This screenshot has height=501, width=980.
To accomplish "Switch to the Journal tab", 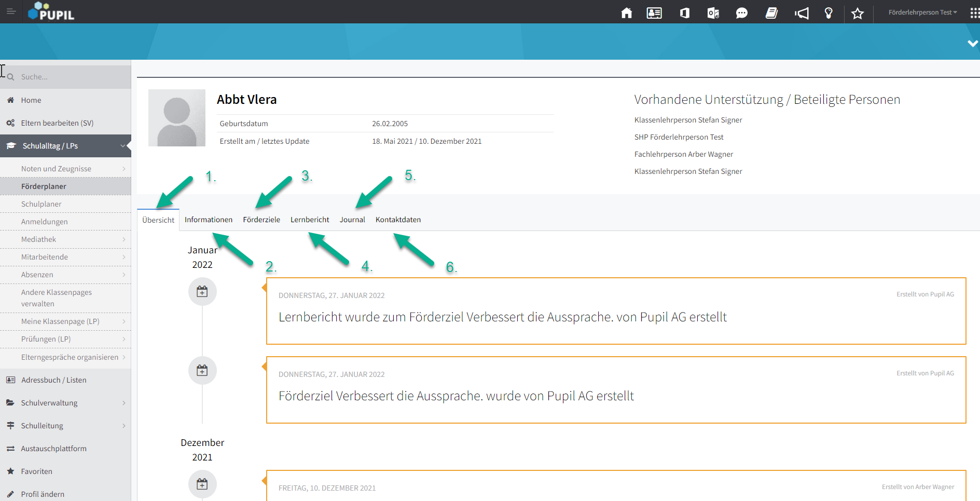I will coord(352,220).
